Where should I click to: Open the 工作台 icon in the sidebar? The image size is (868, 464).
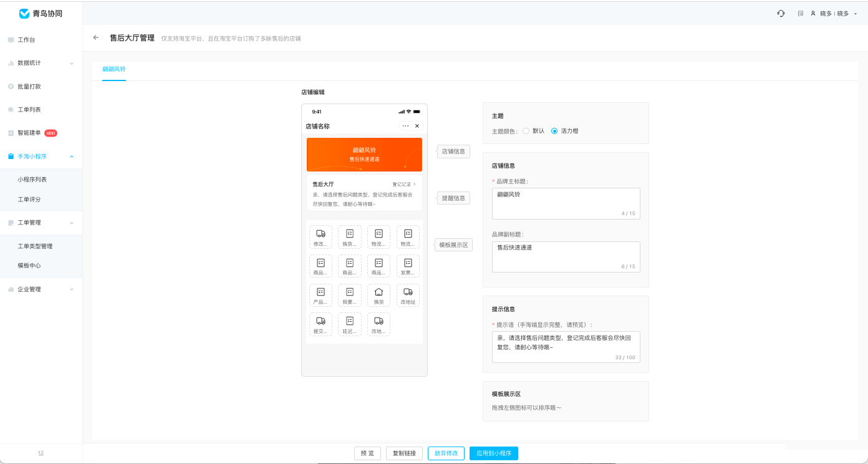(11, 40)
